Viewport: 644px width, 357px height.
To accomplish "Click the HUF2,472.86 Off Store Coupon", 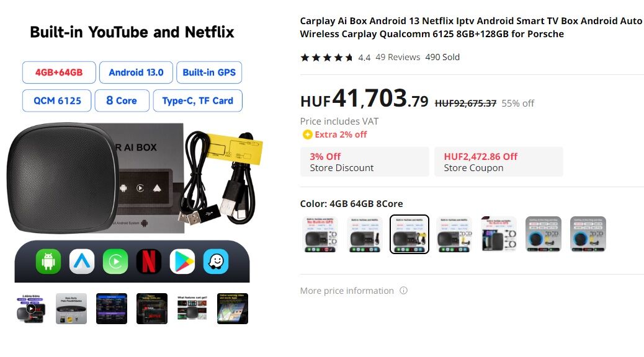I will pyautogui.click(x=499, y=162).
